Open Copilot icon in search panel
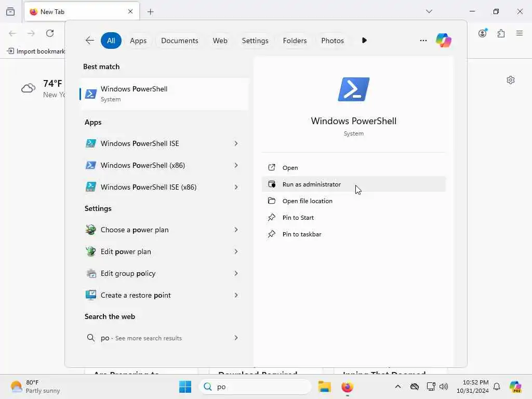The width and height of the screenshot is (532, 399). click(x=443, y=41)
